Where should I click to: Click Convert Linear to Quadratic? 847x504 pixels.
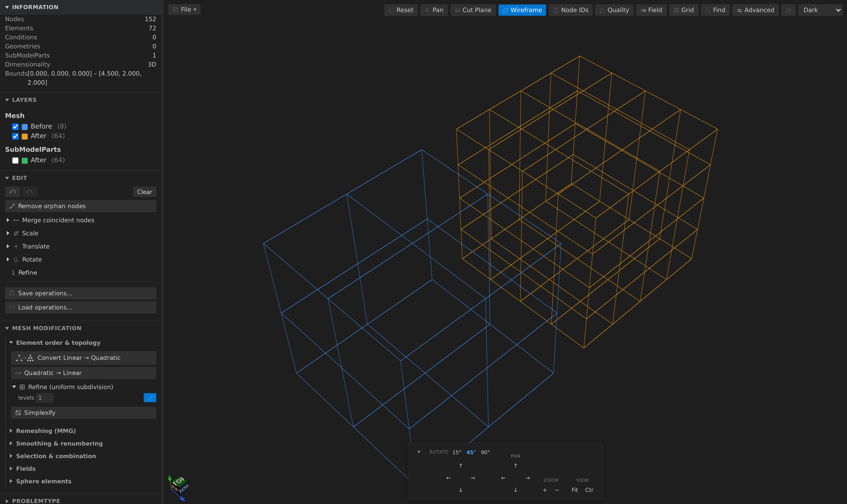point(84,358)
